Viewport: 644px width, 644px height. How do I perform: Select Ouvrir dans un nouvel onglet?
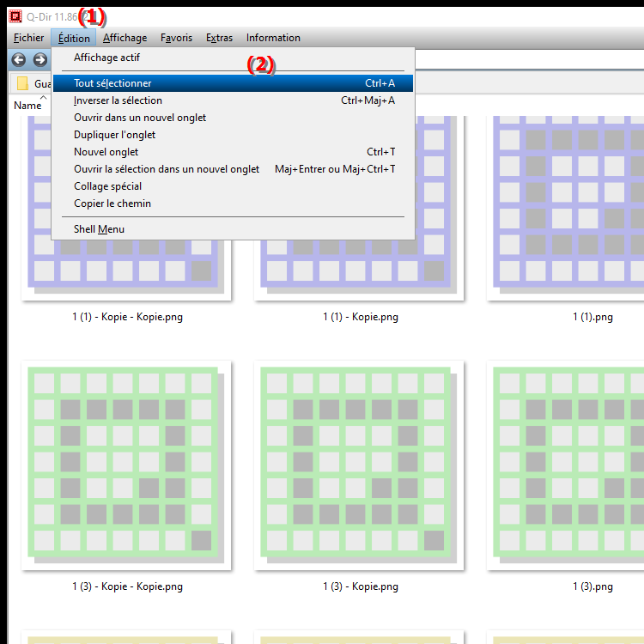(233, 118)
